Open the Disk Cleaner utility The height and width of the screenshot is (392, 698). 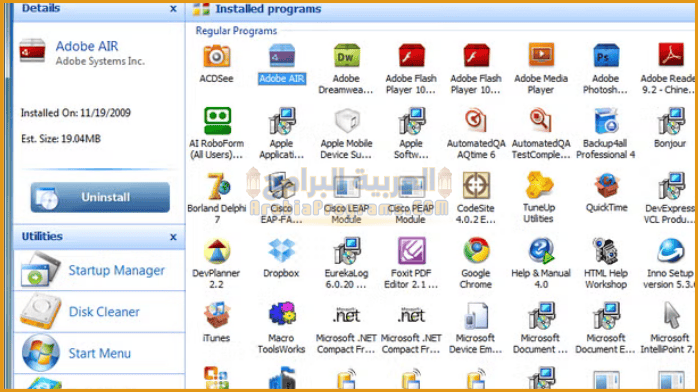pyautogui.click(x=99, y=311)
